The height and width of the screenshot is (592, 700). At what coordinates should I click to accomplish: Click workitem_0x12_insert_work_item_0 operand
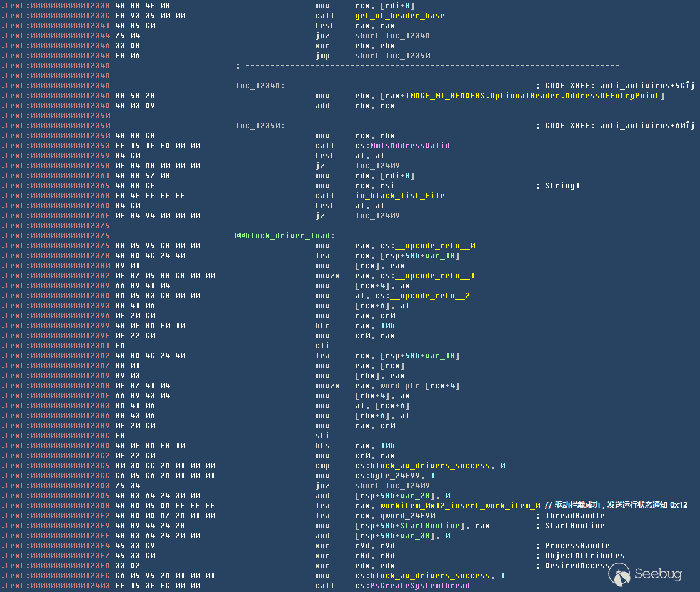[460, 506]
